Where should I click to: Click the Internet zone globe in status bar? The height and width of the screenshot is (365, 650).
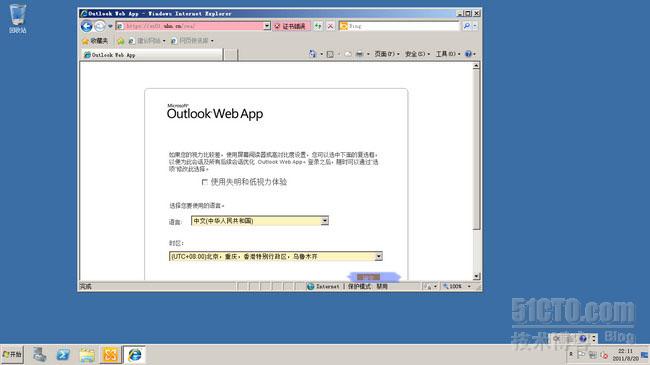(x=310, y=286)
